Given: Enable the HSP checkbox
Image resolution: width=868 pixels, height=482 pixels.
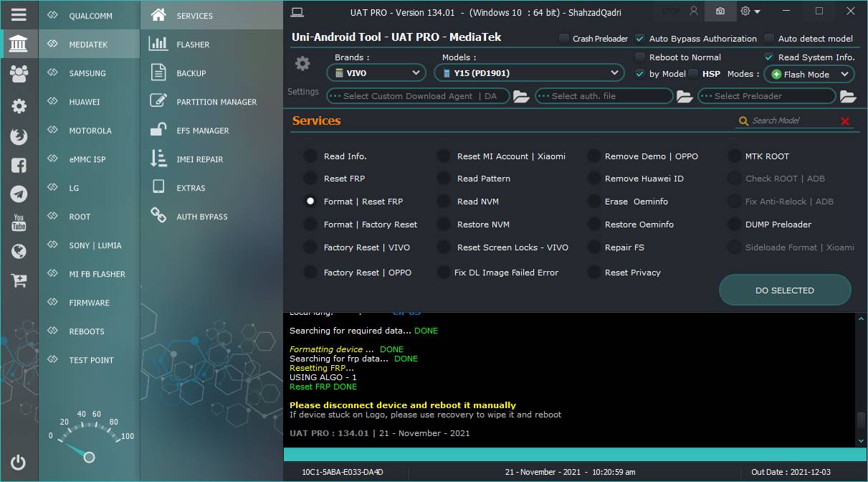Looking at the screenshot, I should 693,74.
